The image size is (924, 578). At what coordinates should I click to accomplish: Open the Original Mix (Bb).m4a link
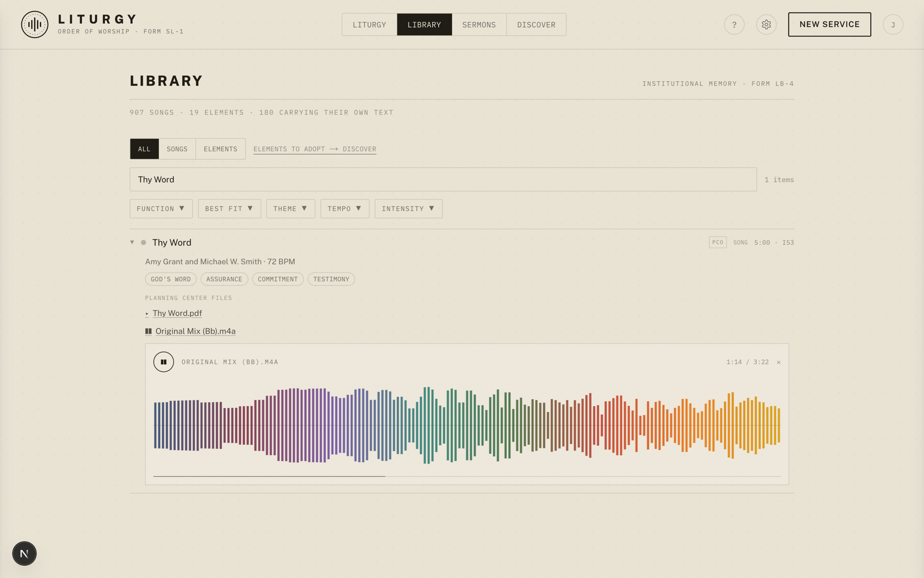(196, 331)
